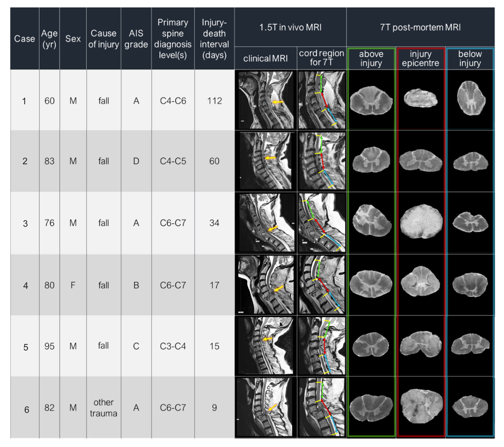Image resolution: width=504 pixels, height=447 pixels.
Task: Select the green above injury column header
Action: pyautogui.click(x=371, y=59)
